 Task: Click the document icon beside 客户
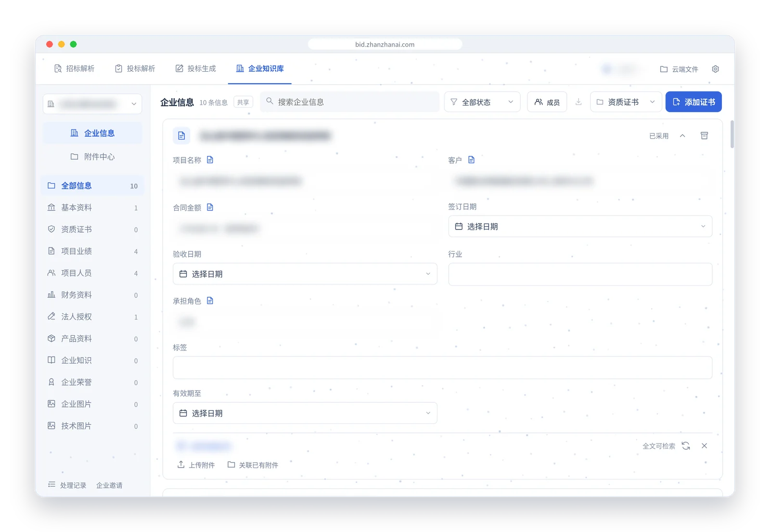pos(471,160)
